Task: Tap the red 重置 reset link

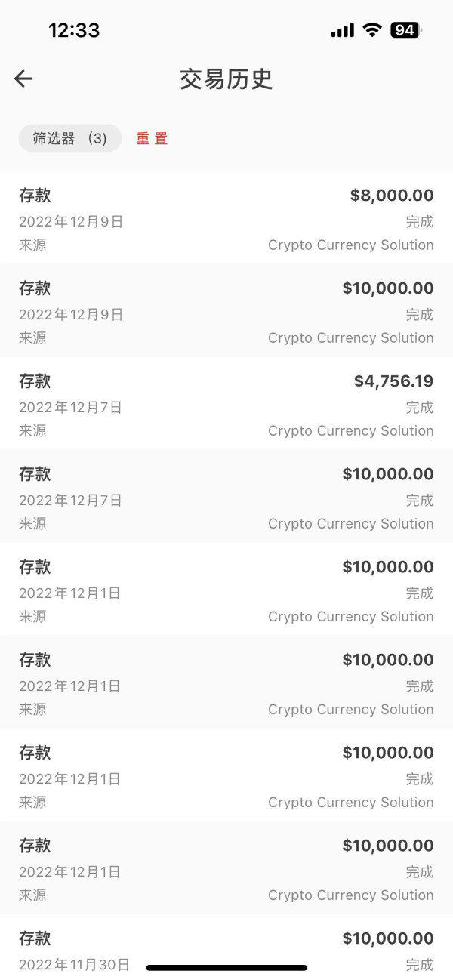Action: [x=152, y=139]
